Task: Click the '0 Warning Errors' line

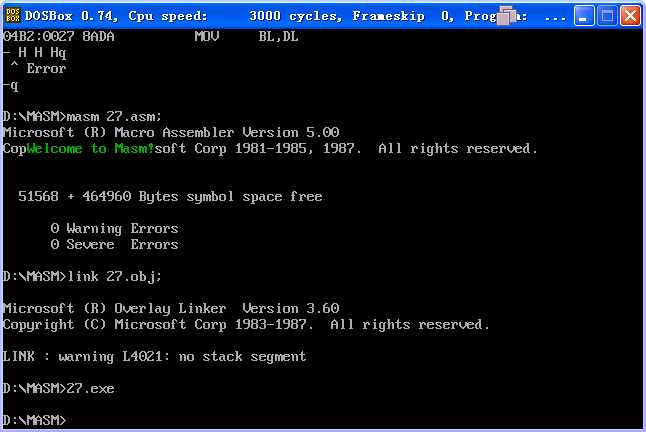Action: click(x=115, y=229)
